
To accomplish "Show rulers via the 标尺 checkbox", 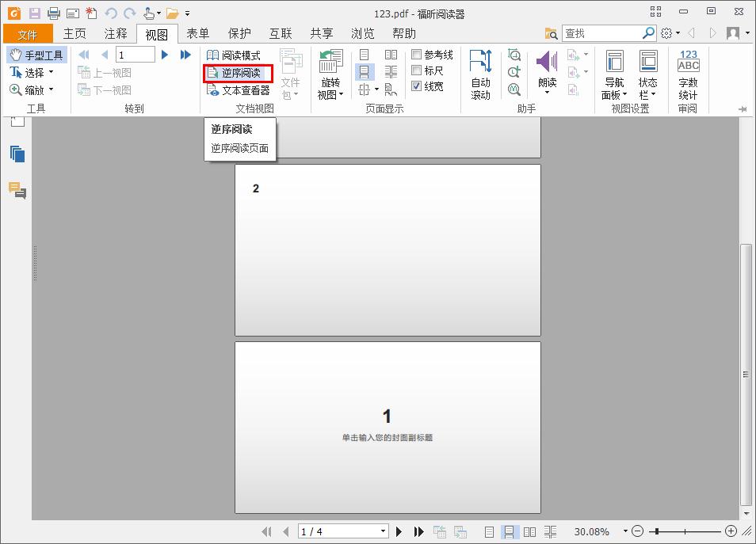I will tap(416, 71).
